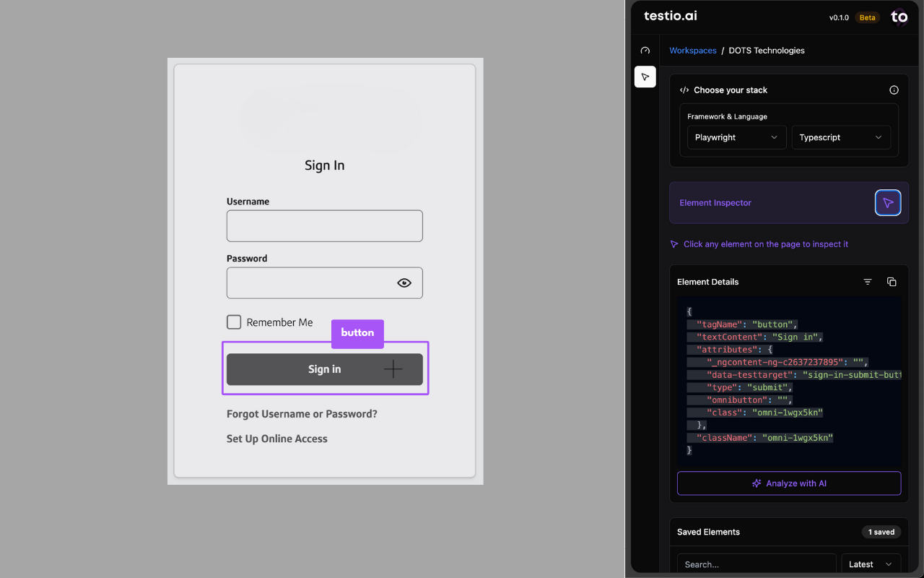This screenshot has height=578, width=924.
Task: Open the dashboard gauge icon in sidebar
Action: pos(645,51)
